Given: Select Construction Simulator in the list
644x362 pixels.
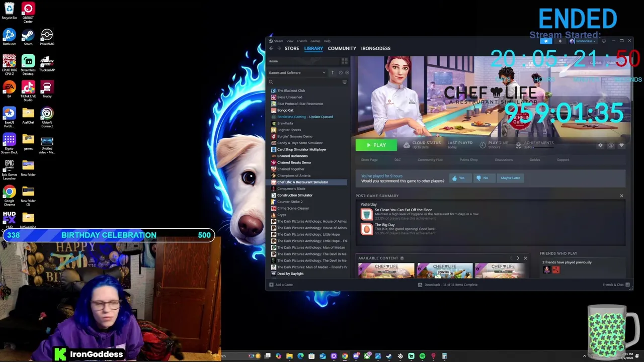Looking at the screenshot, I should coord(295,195).
